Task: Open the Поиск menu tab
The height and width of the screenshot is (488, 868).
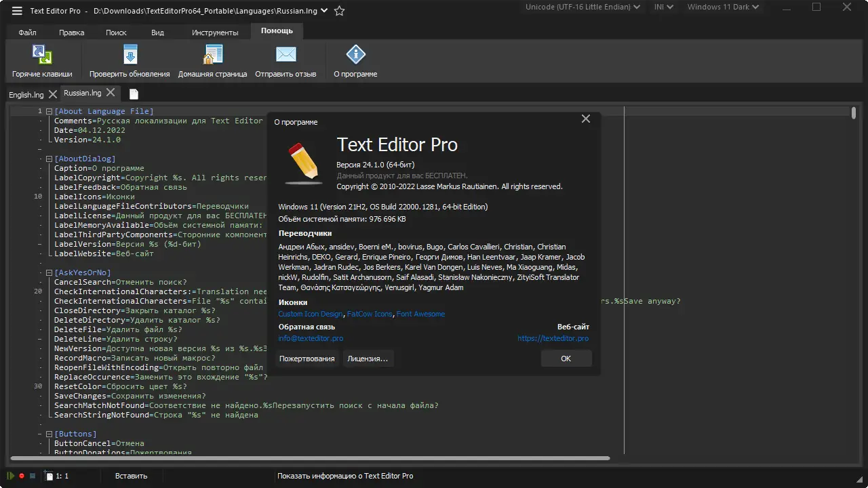Action: click(116, 33)
